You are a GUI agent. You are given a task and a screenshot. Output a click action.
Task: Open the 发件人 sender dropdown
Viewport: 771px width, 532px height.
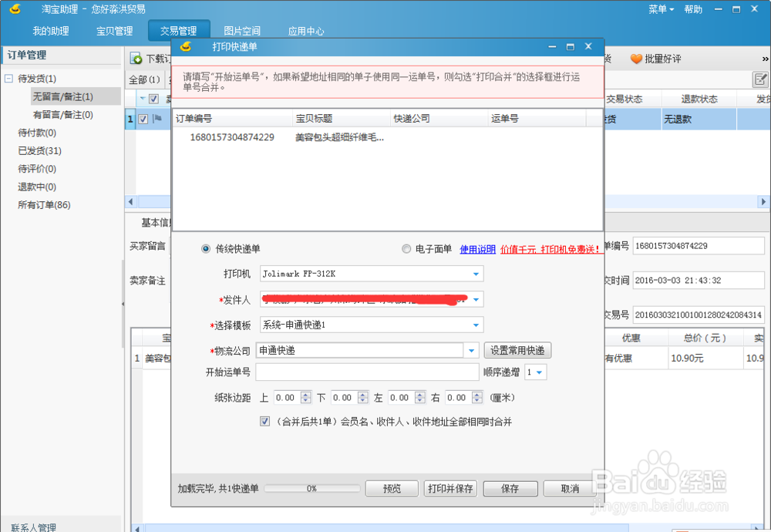coord(476,299)
